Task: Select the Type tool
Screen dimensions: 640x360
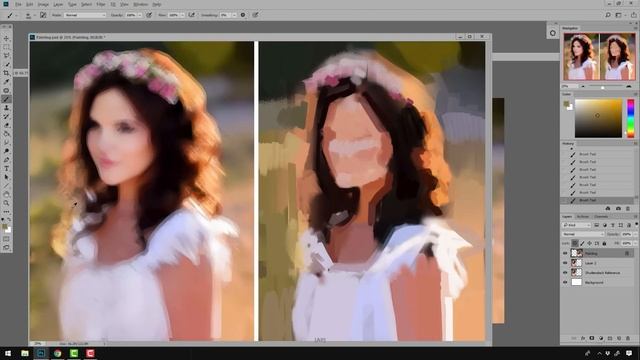Action: click(x=6, y=168)
